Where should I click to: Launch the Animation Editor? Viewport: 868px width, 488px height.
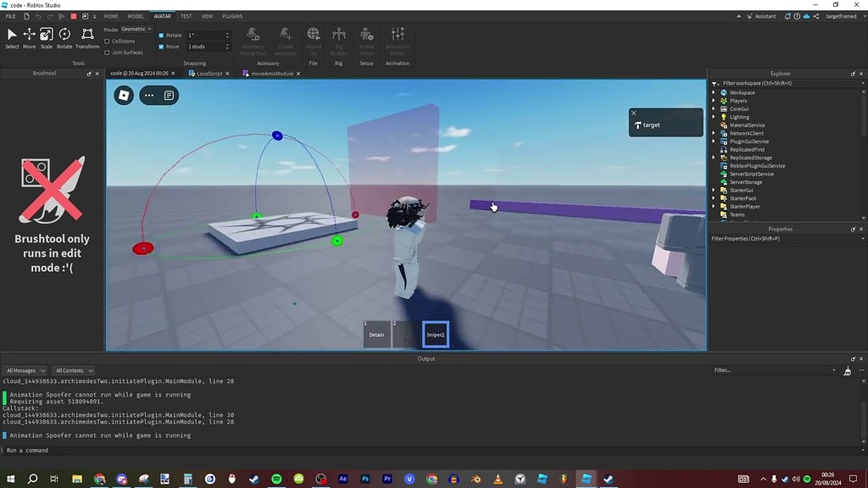click(x=397, y=39)
